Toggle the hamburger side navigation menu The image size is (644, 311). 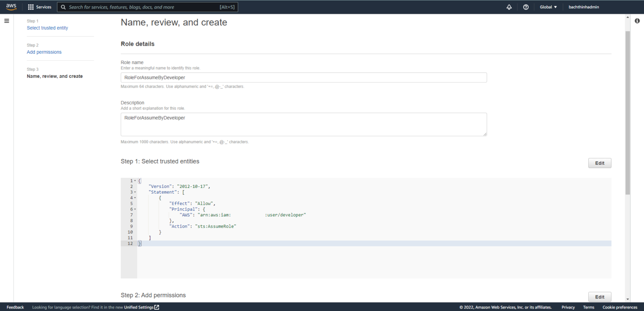coord(7,21)
